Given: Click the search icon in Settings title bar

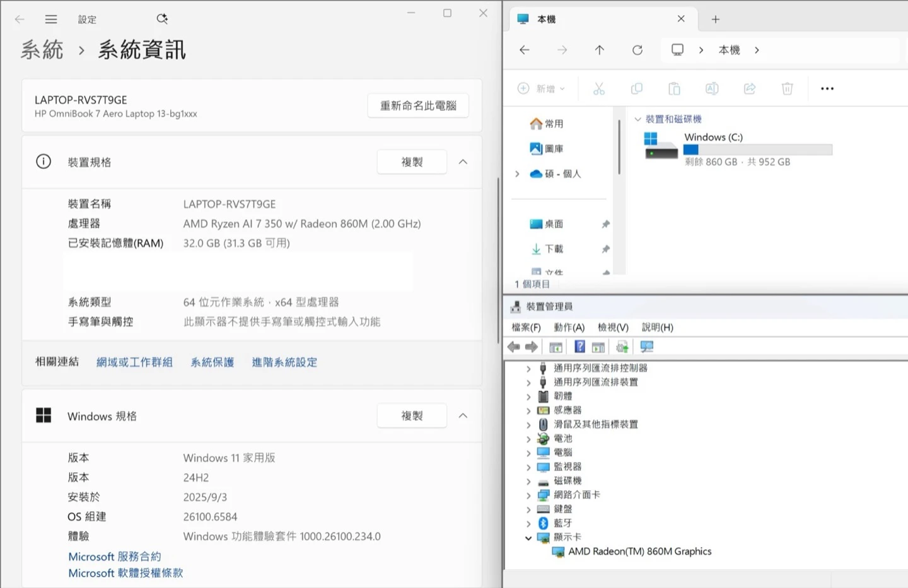Looking at the screenshot, I should pyautogui.click(x=162, y=19).
